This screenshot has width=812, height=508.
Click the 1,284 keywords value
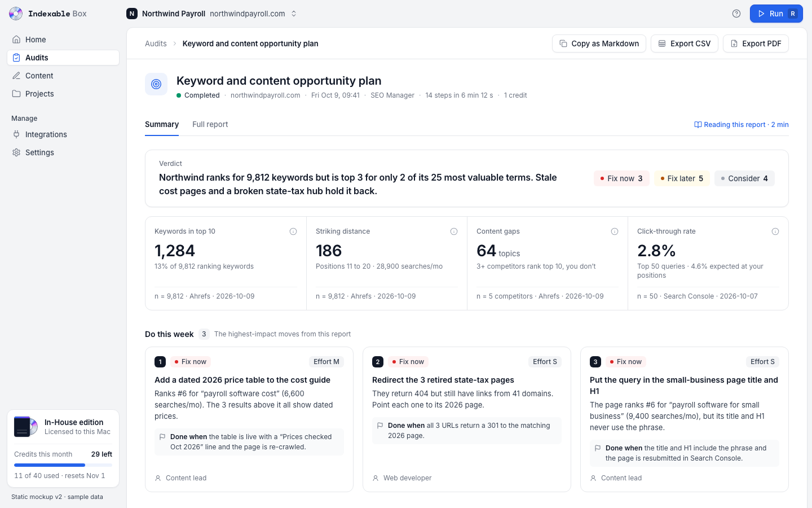(x=175, y=251)
